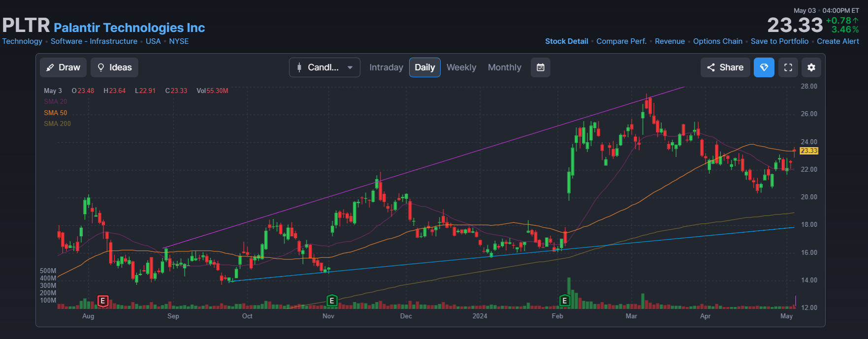Viewport: 868px width, 339px height.
Task: Click Save to Portfolio
Action: pyautogui.click(x=779, y=41)
